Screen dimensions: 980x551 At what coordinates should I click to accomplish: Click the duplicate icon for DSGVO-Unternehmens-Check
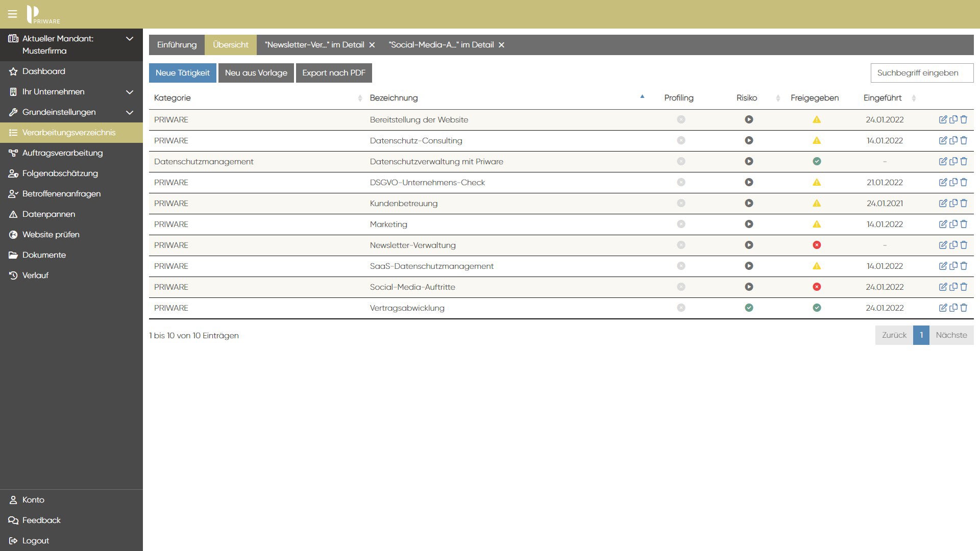(953, 182)
